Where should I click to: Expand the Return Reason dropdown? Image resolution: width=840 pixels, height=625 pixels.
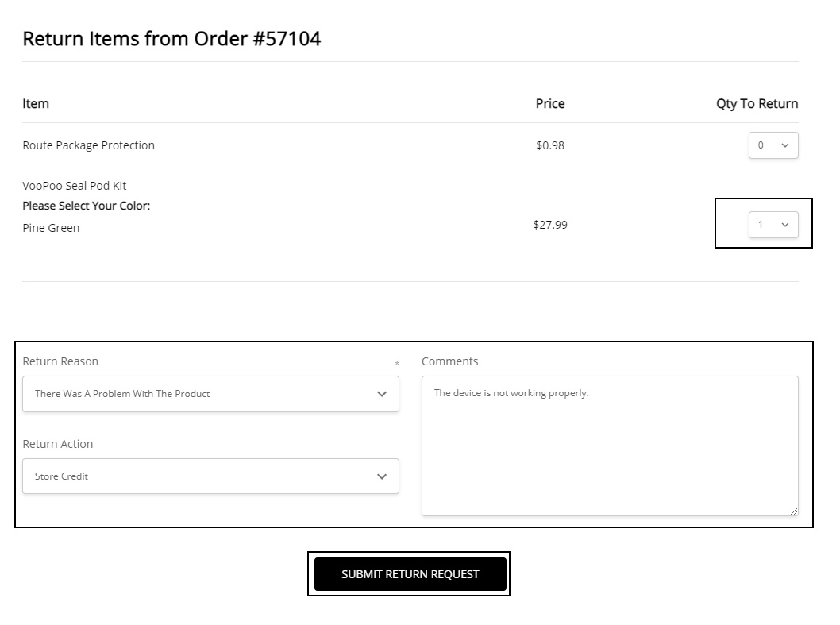click(210, 394)
